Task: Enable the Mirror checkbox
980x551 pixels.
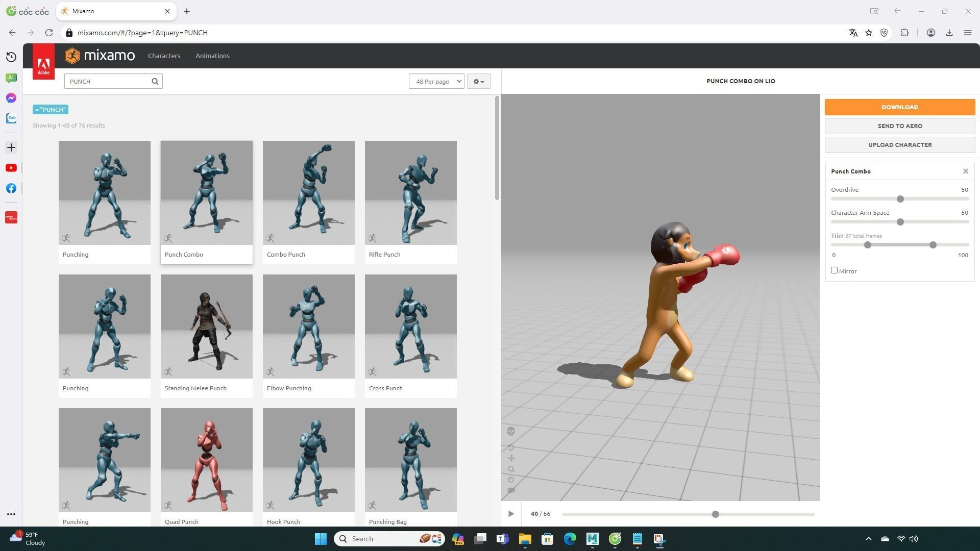Action: coord(835,270)
